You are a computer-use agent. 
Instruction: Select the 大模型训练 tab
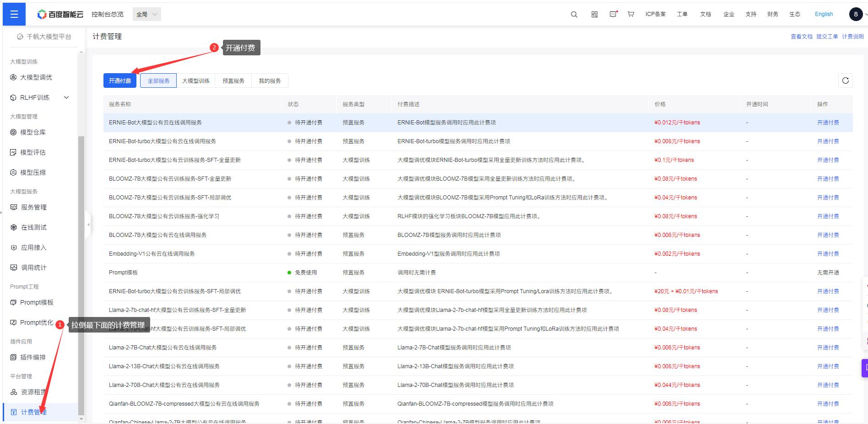tap(196, 81)
